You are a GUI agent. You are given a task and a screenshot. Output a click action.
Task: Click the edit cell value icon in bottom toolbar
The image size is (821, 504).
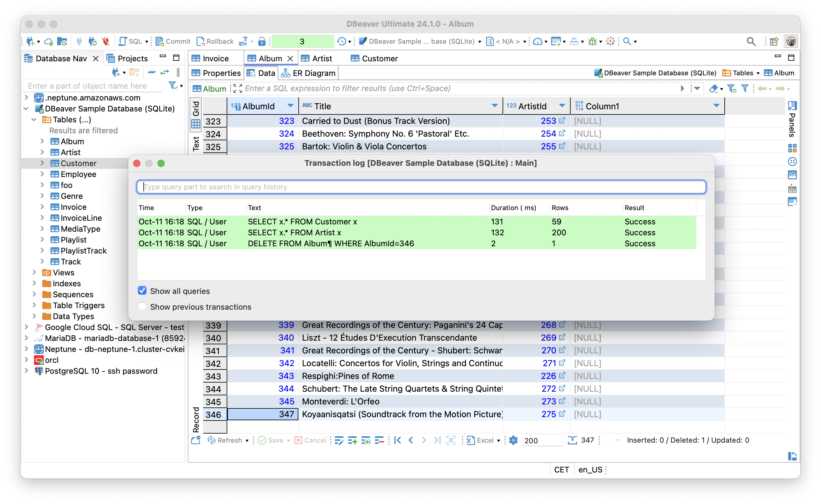339,440
